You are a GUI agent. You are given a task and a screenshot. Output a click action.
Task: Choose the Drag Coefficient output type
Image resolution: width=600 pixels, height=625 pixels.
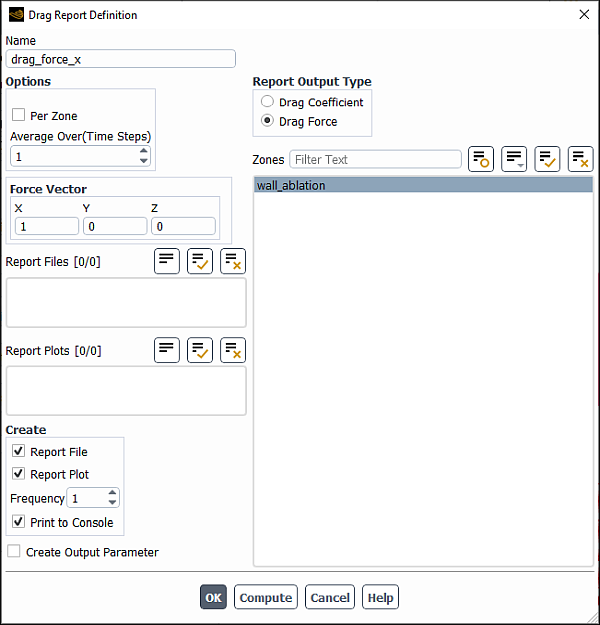267,102
